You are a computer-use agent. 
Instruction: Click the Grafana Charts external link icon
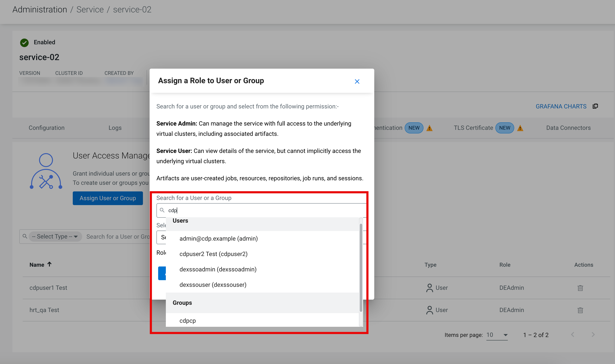(x=595, y=106)
